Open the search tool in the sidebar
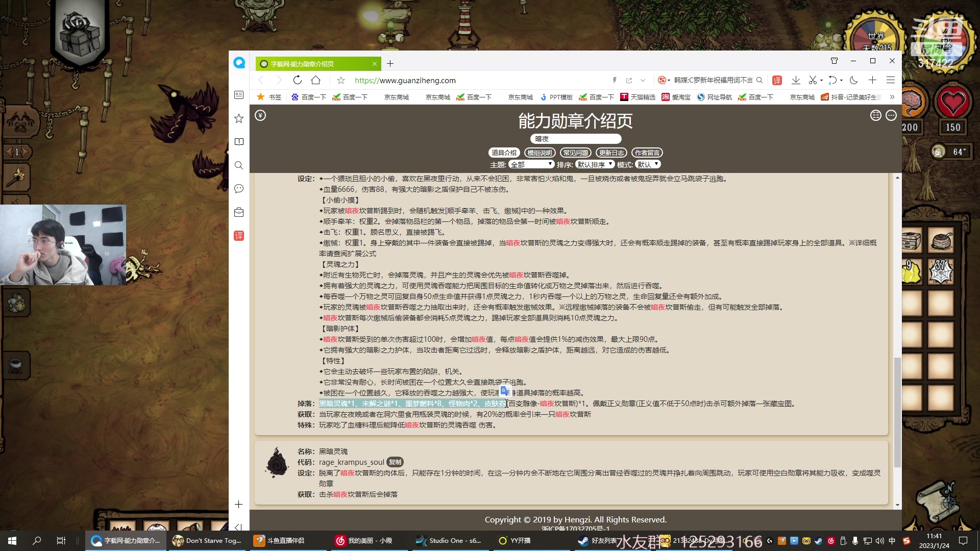The image size is (980, 551). pyautogui.click(x=238, y=165)
